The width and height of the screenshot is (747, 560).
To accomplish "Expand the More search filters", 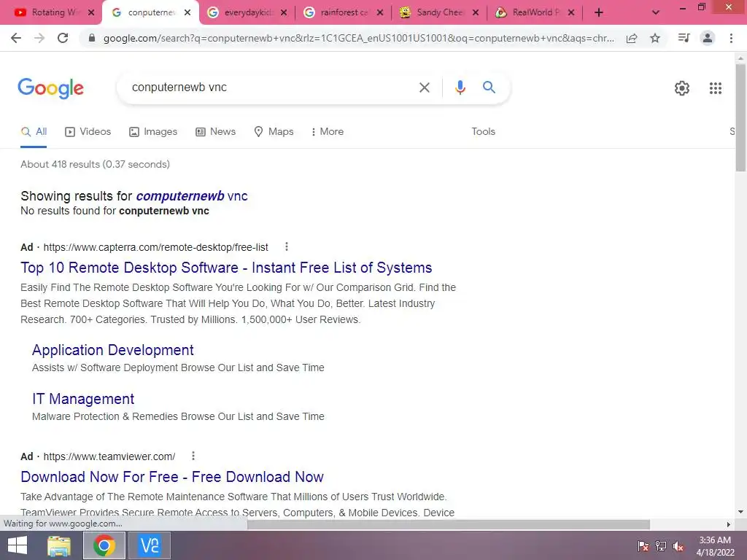I will click(327, 131).
